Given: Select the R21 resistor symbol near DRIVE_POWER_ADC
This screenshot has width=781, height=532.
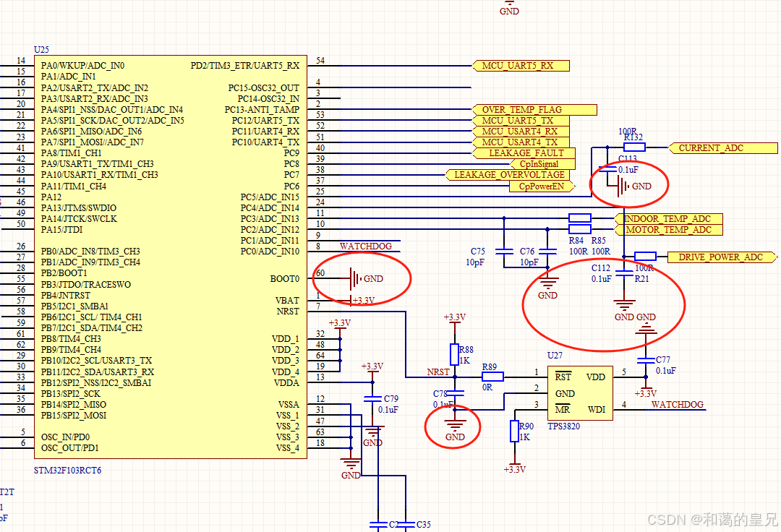Looking at the screenshot, I should point(646,257).
